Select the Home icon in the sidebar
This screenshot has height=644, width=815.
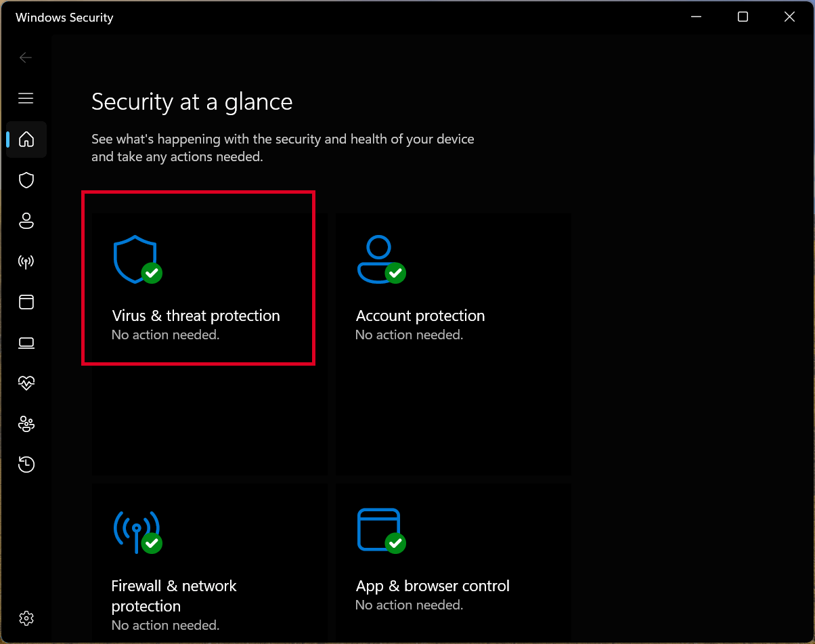[x=26, y=139]
